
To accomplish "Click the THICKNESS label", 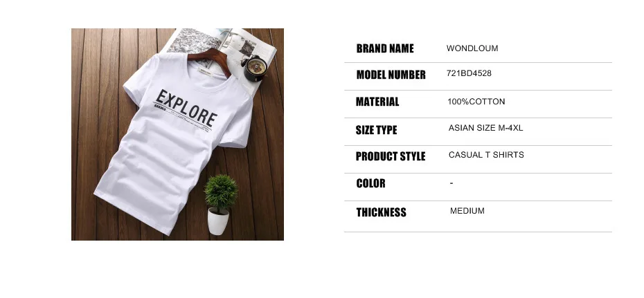I will click(x=381, y=212).
